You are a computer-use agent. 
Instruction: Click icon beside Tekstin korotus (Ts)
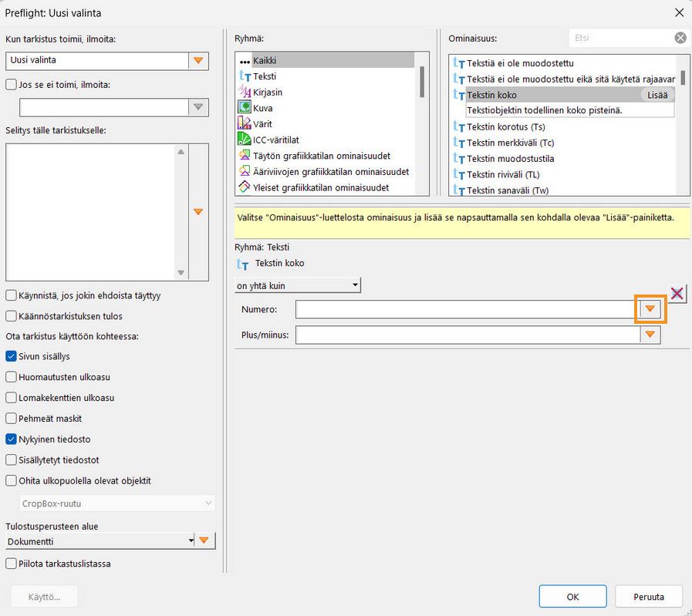coord(459,127)
